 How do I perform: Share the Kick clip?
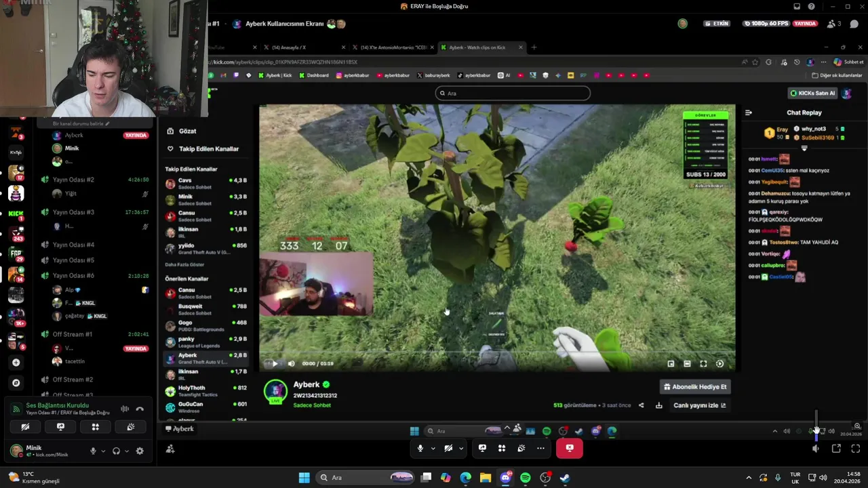tap(641, 405)
